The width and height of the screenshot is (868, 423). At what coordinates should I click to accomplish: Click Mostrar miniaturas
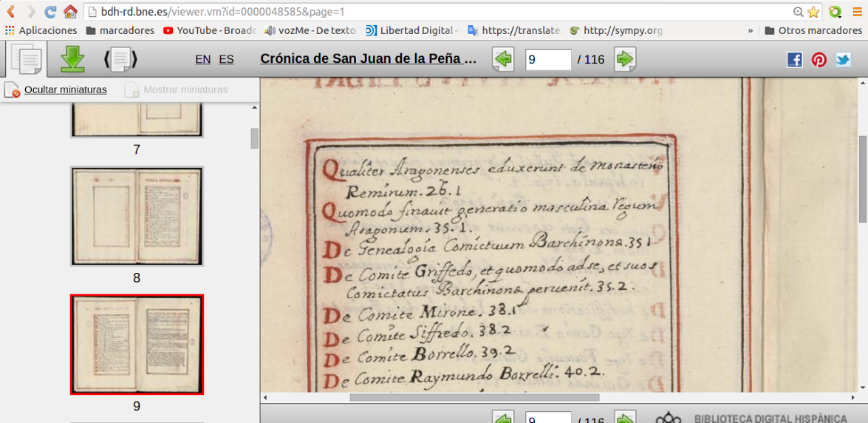pyautogui.click(x=176, y=89)
